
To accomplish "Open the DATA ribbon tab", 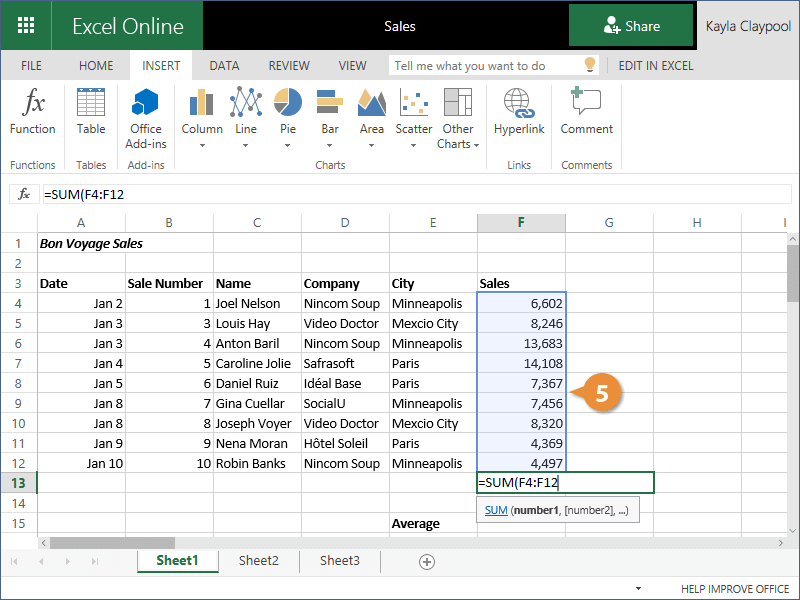I will coord(224,66).
